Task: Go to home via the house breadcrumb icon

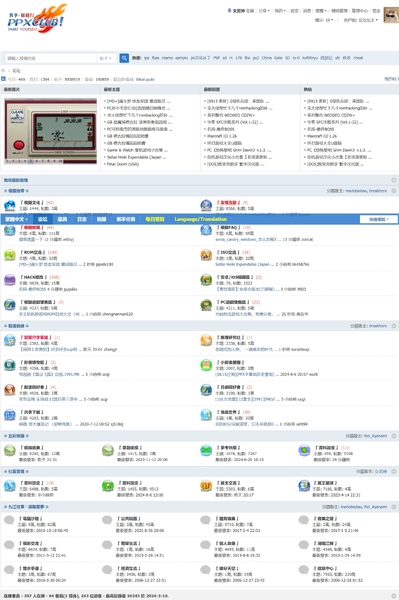Action: [3, 71]
